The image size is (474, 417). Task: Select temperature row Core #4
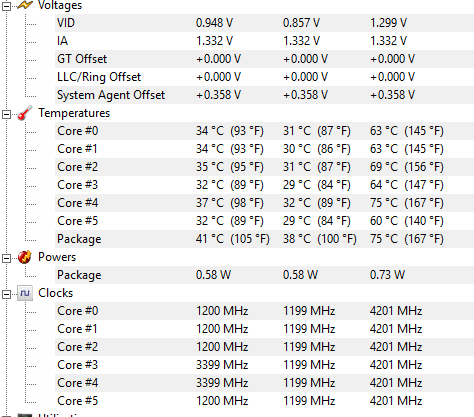(264, 203)
